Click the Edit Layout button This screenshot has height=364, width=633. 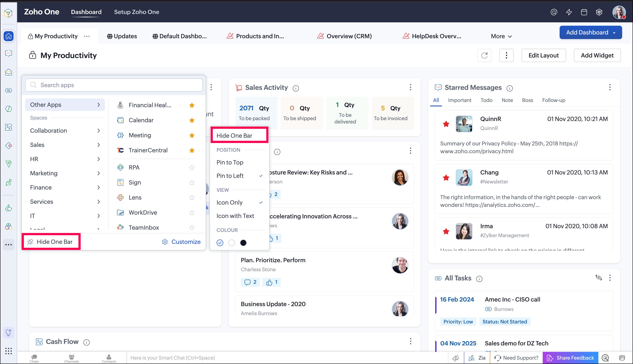click(544, 55)
